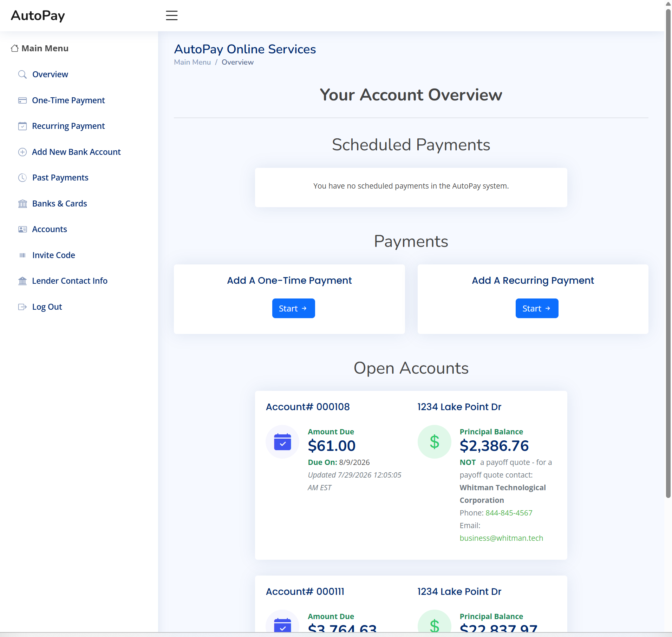672x637 pixels.
Task: Open Overview in the sidebar
Action: pyautogui.click(x=50, y=74)
